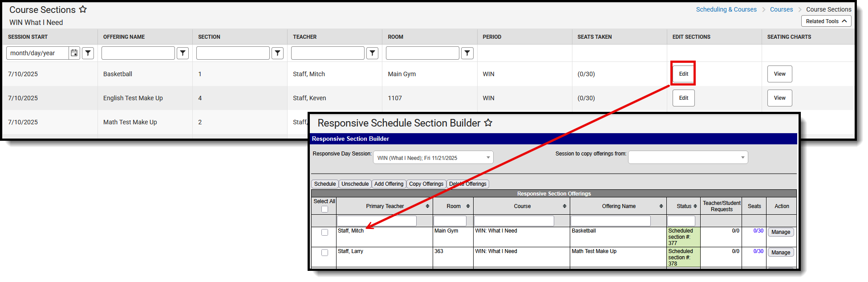
Task: Star the Responsive Schedule Section Builder page
Action: click(x=488, y=123)
